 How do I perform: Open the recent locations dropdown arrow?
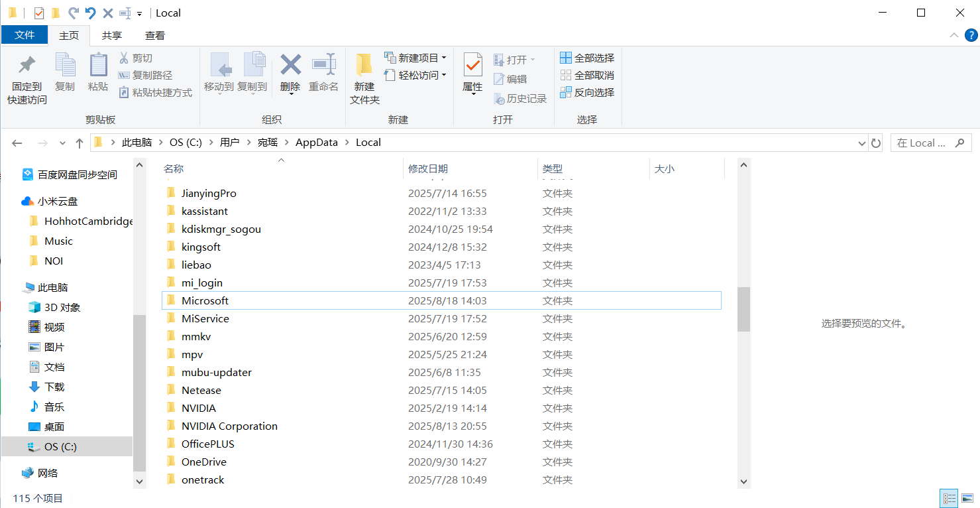(63, 143)
